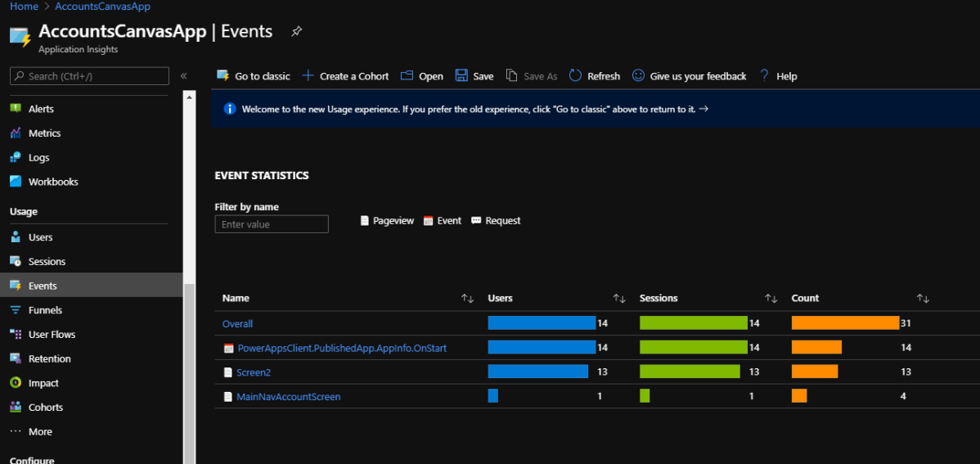
Task: Focus the Filter by name input
Action: pos(272,224)
